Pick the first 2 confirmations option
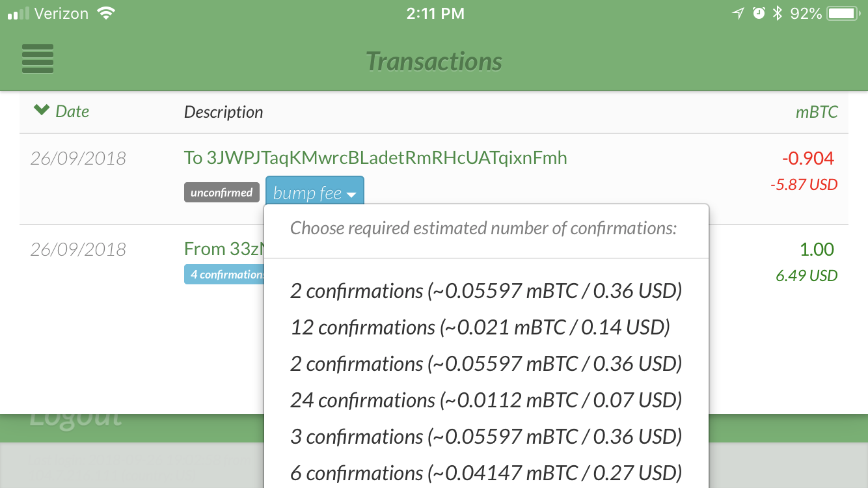 point(486,291)
